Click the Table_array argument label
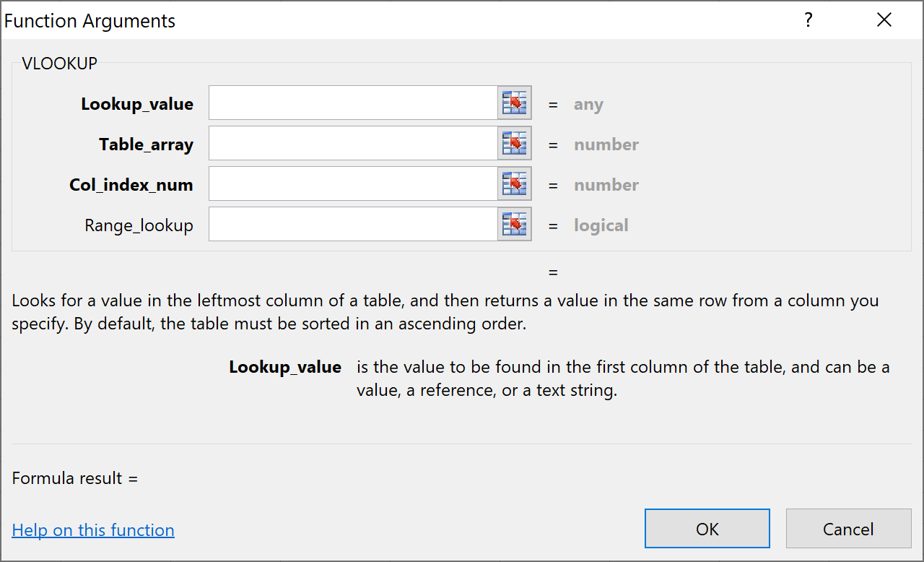 (147, 144)
